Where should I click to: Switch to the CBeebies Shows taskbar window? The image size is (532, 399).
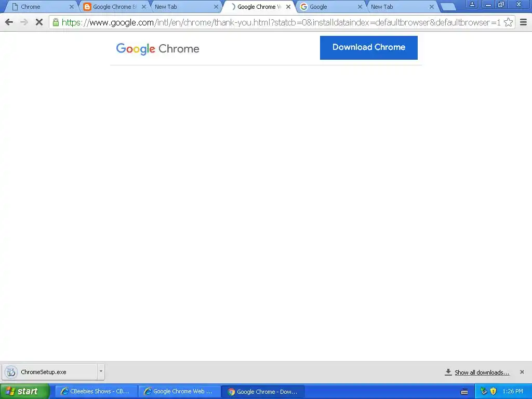tap(96, 392)
